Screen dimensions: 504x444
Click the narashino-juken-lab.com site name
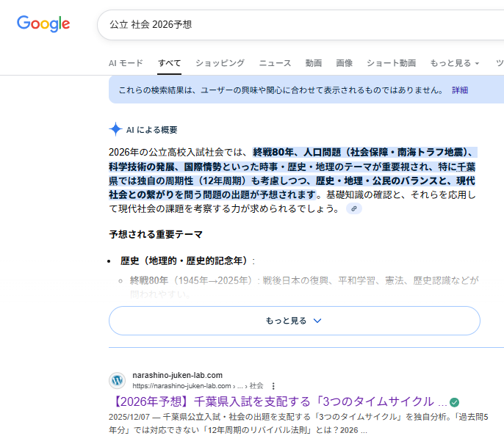click(x=177, y=375)
